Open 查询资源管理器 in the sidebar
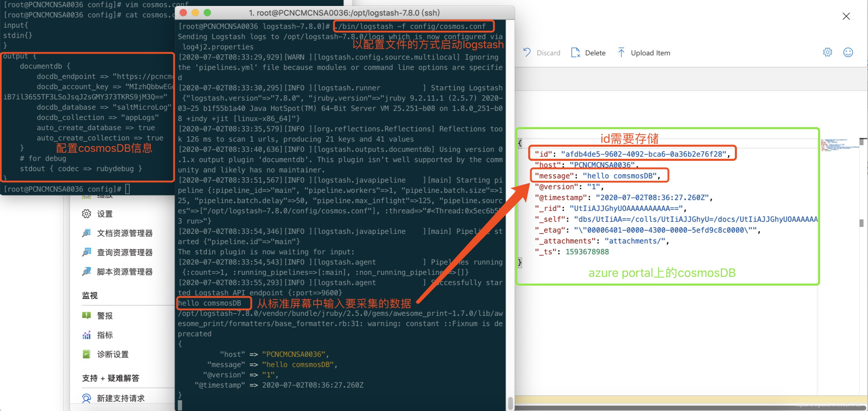This screenshot has height=411, width=868. 124,252
